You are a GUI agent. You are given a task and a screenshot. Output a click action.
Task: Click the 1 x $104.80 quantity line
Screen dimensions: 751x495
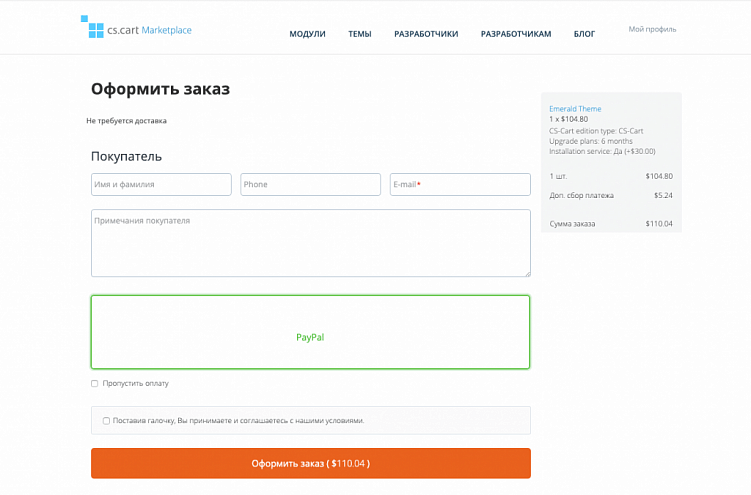point(569,119)
